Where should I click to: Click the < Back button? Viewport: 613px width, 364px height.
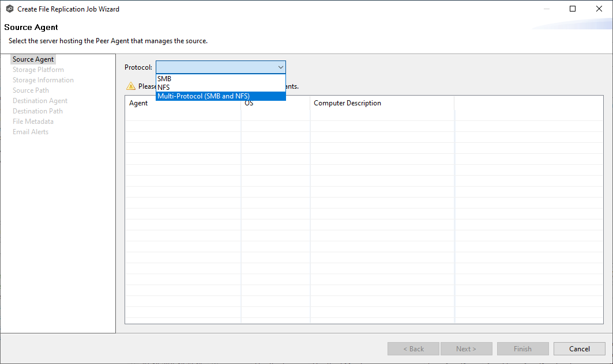click(413, 349)
